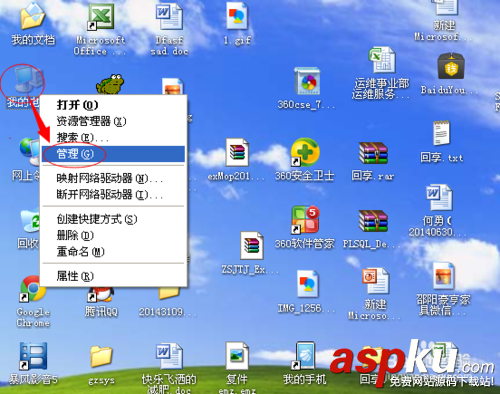Select the 快乐飞洒的减肥.doc file
Screen dimensions: 500x394
click(169, 357)
